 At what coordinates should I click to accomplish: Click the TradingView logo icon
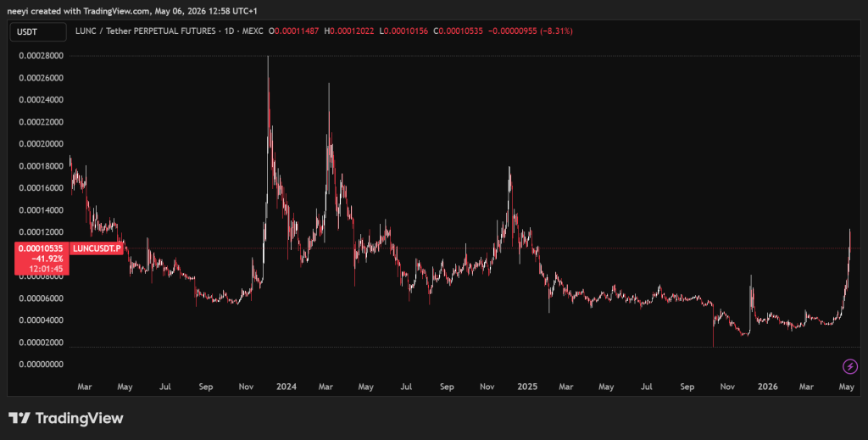coord(19,419)
